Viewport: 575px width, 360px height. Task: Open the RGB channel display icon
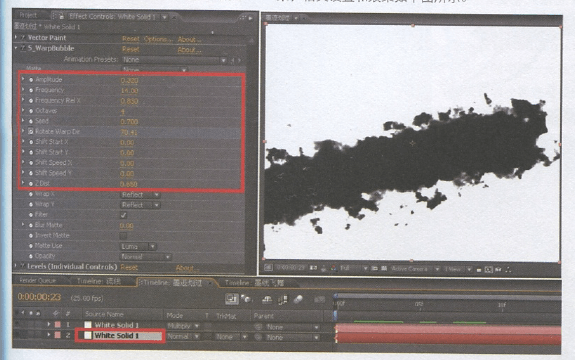pos(333,269)
